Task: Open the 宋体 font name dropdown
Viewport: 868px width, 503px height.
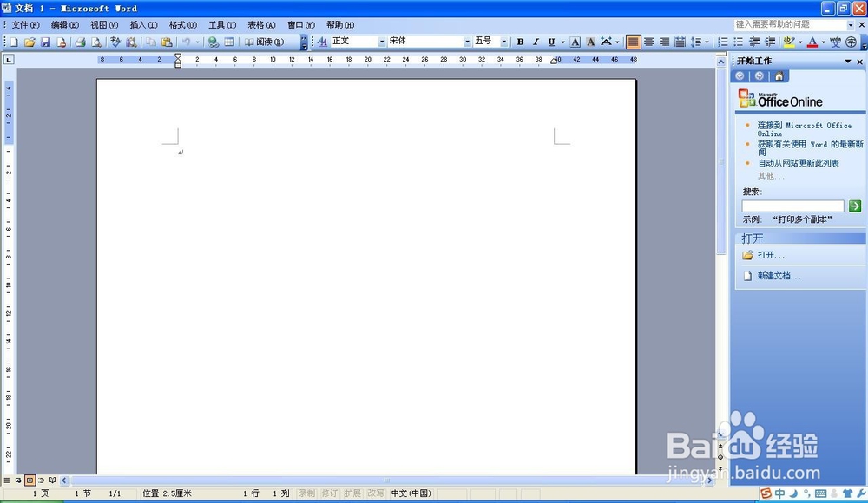Action: pos(466,41)
